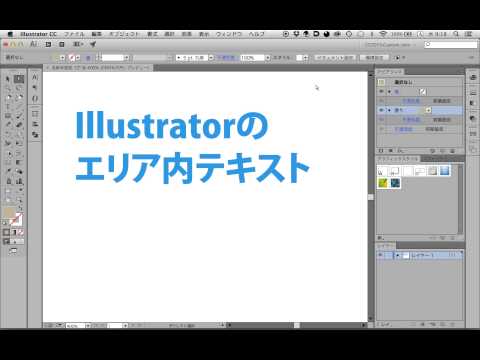This screenshot has width=480, height=360.
Task: Expand レイヤー 1 in Layers panel
Action: tap(397, 255)
